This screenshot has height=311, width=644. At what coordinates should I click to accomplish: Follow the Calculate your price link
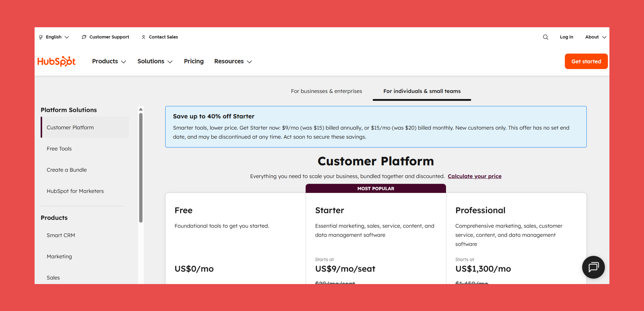point(474,176)
